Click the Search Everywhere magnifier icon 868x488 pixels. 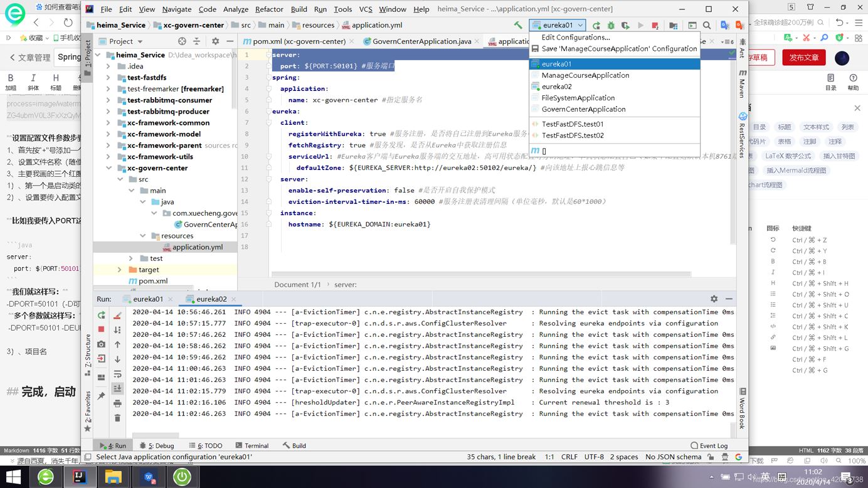[x=707, y=26]
